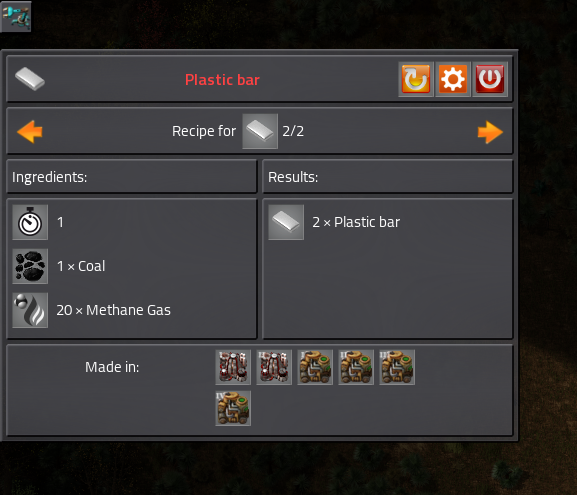Click the orange refresh arrow button
The width and height of the screenshot is (577, 495).
[416, 79]
